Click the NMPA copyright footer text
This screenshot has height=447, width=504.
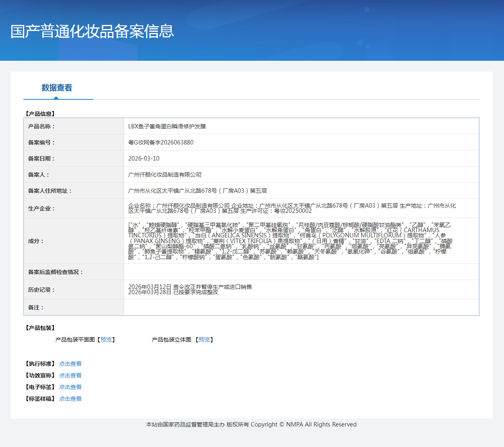pyautogui.click(x=251, y=424)
